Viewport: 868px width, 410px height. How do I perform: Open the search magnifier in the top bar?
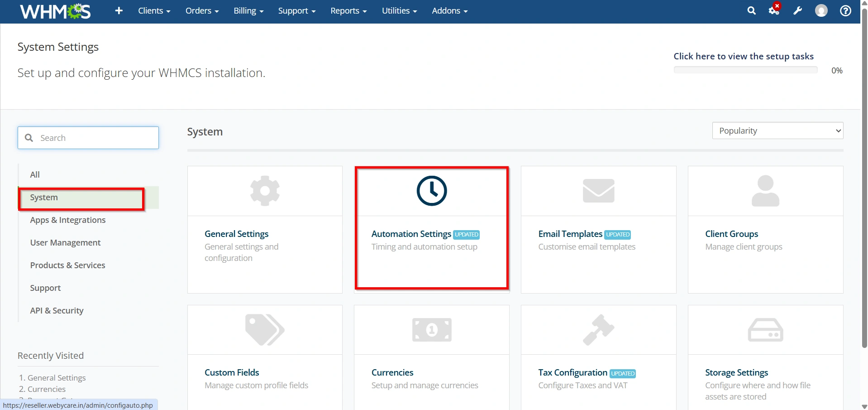pyautogui.click(x=751, y=10)
